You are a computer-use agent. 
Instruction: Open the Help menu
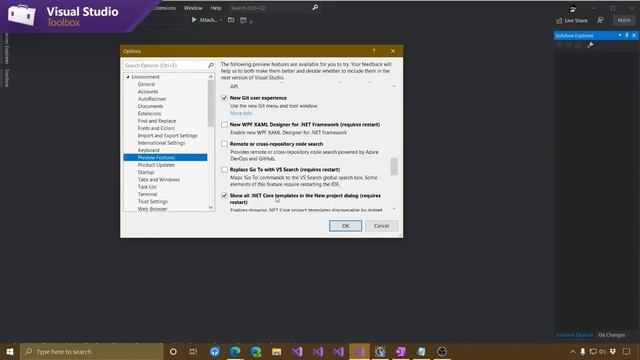[x=216, y=8]
